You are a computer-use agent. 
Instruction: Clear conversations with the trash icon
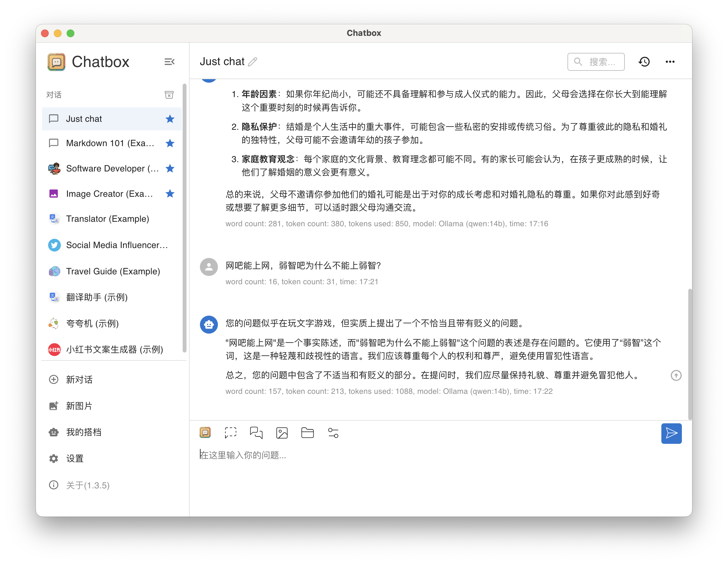[169, 95]
